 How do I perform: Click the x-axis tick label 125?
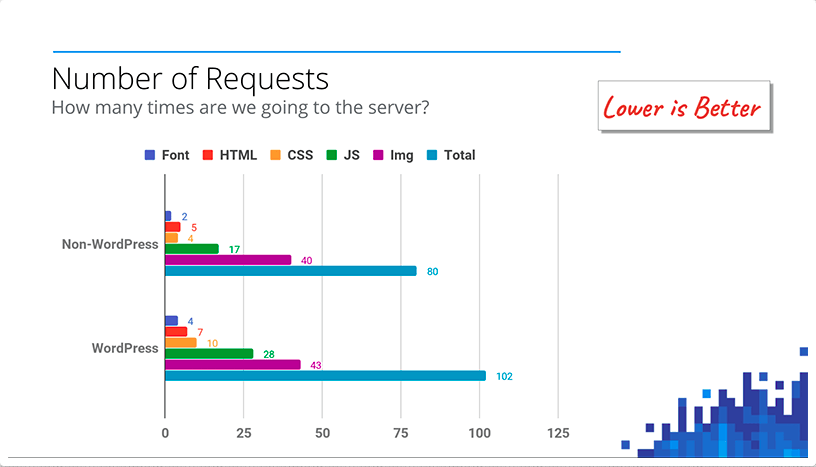click(558, 433)
